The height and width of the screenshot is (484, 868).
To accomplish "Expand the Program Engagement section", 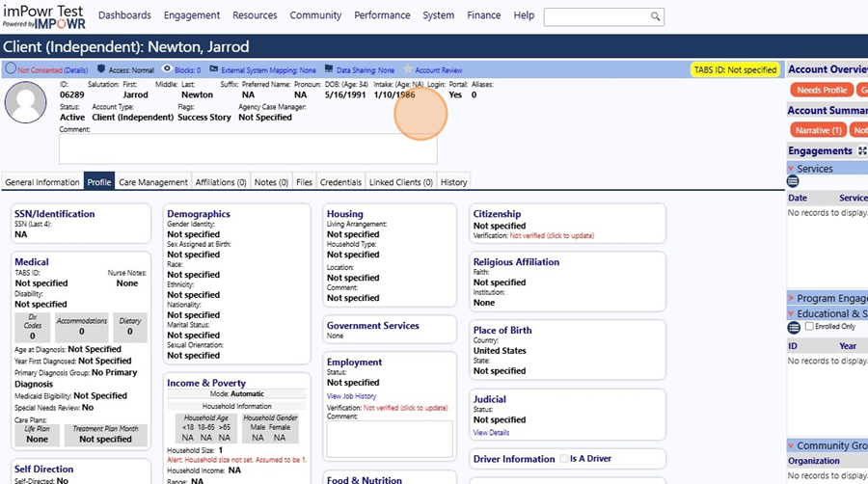I will [791, 298].
